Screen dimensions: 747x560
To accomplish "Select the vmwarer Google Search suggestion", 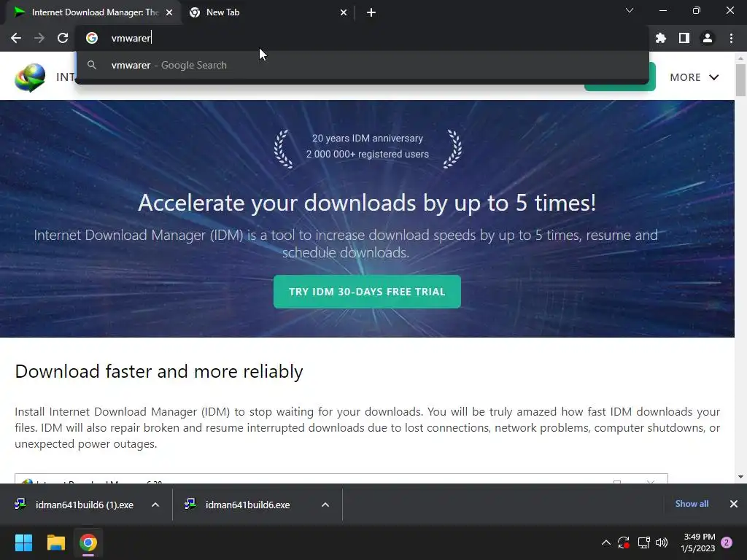I will click(x=362, y=65).
